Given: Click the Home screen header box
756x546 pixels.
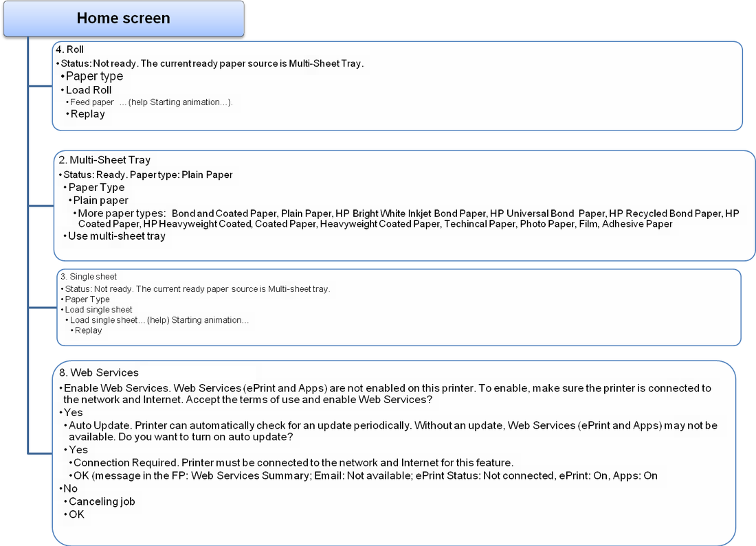Looking at the screenshot, I should click(x=124, y=19).
